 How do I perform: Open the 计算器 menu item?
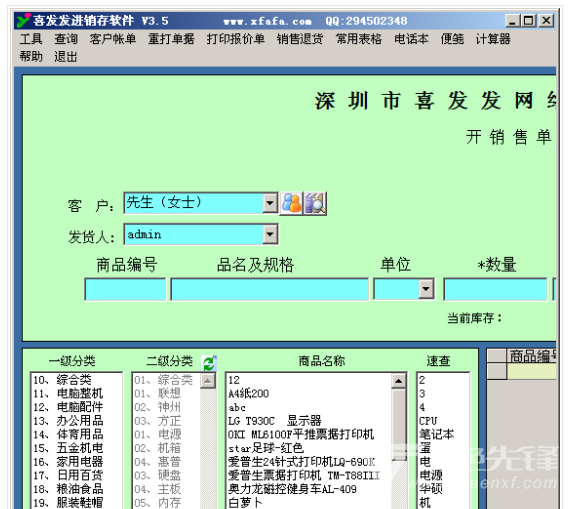493,39
